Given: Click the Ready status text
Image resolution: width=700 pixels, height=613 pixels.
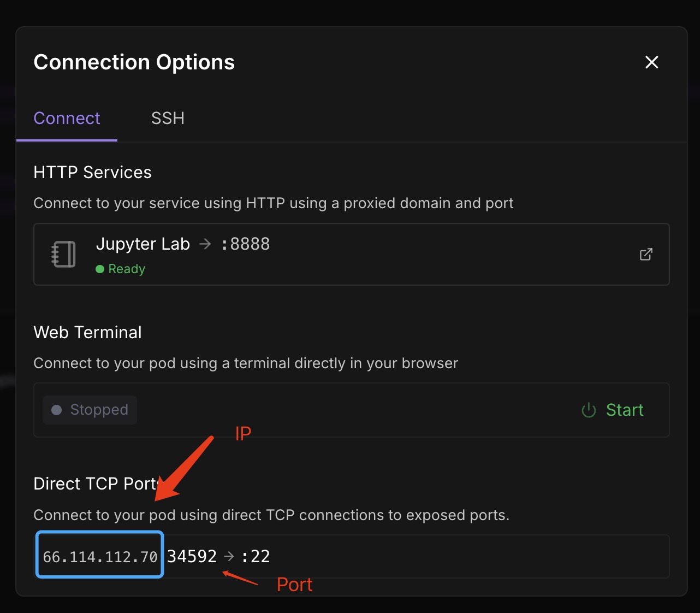Looking at the screenshot, I should point(127,269).
